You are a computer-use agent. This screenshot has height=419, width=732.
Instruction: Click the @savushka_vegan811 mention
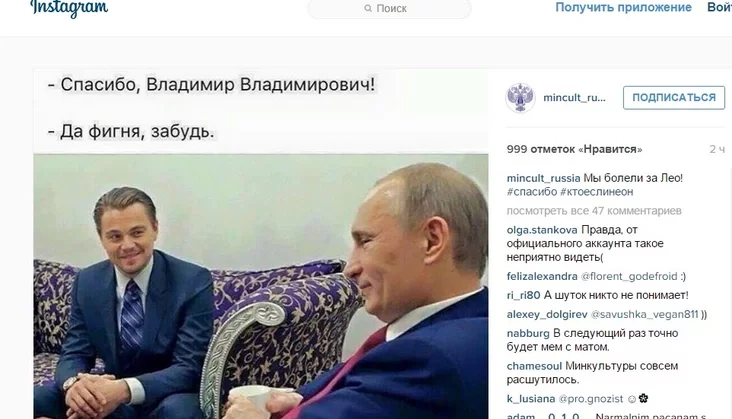(645, 314)
